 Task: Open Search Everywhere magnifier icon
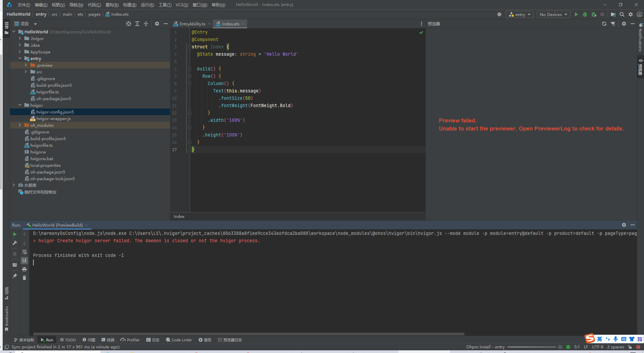click(622, 14)
